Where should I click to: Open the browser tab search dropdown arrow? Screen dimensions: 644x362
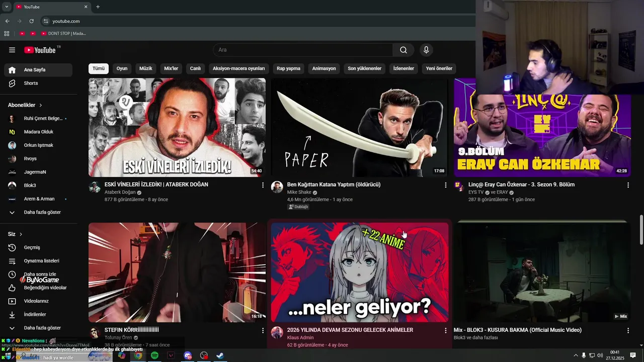point(7,7)
